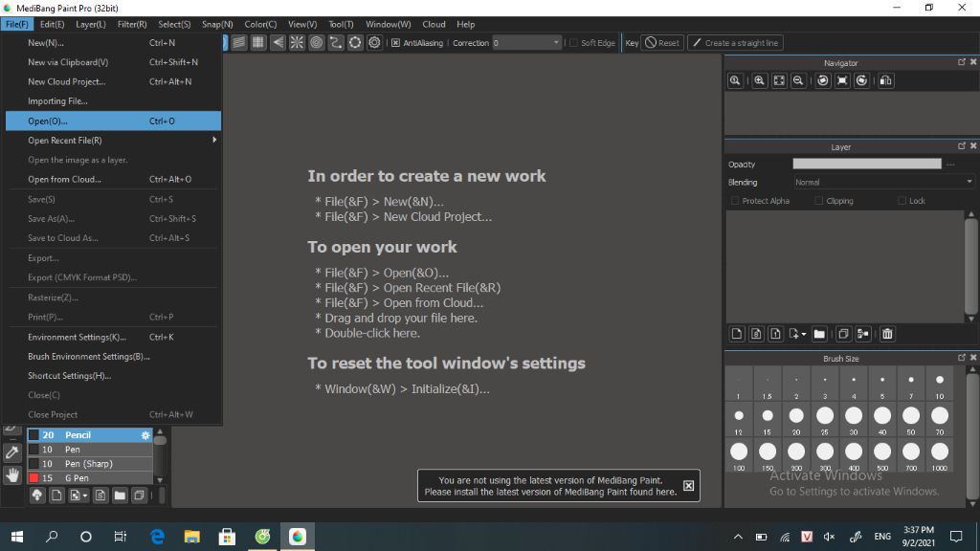Screen dimensions: 980x551
Task: Select the parallel lines snap icon
Action: pos(239,42)
